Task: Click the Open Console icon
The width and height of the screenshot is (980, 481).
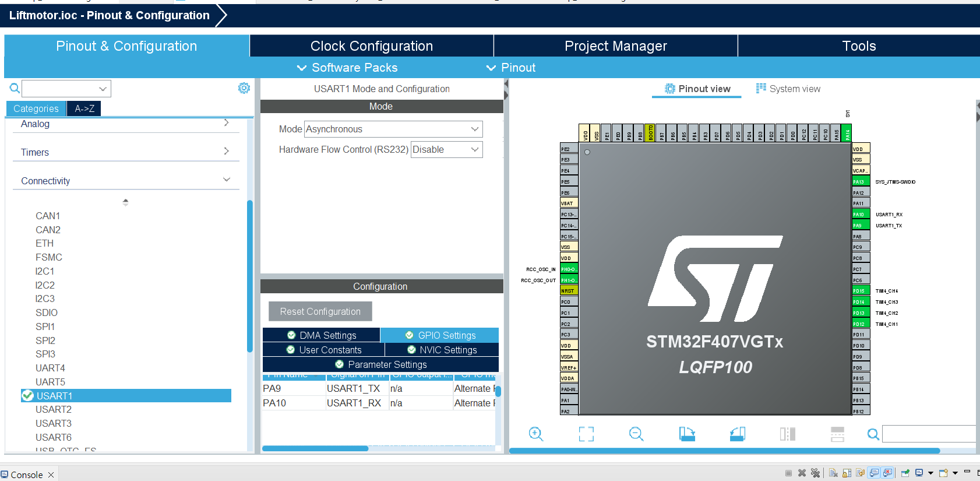Action: [943, 473]
